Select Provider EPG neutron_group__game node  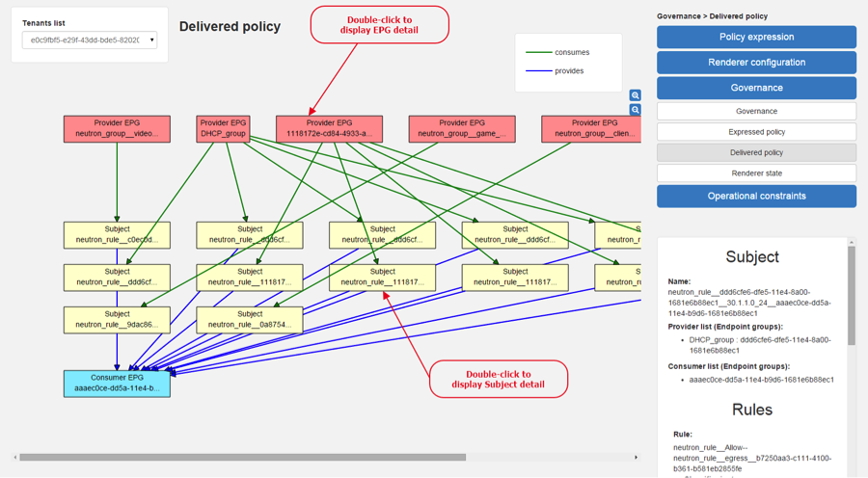coord(462,129)
